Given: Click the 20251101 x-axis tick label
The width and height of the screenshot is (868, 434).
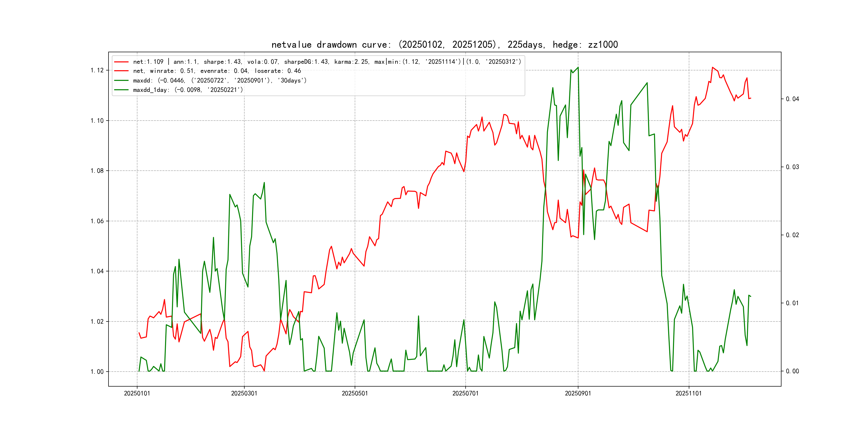Looking at the screenshot, I should (x=689, y=393).
